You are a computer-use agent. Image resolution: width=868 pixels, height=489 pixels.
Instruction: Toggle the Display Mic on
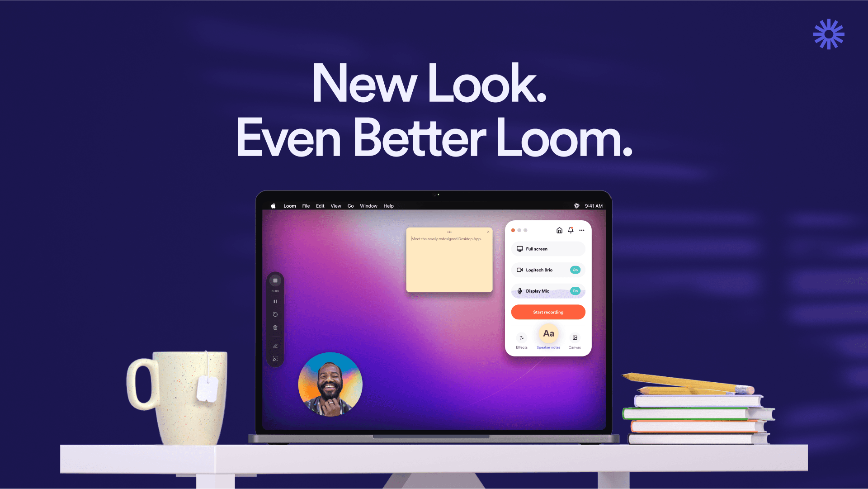pyautogui.click(x=575, y=291)
